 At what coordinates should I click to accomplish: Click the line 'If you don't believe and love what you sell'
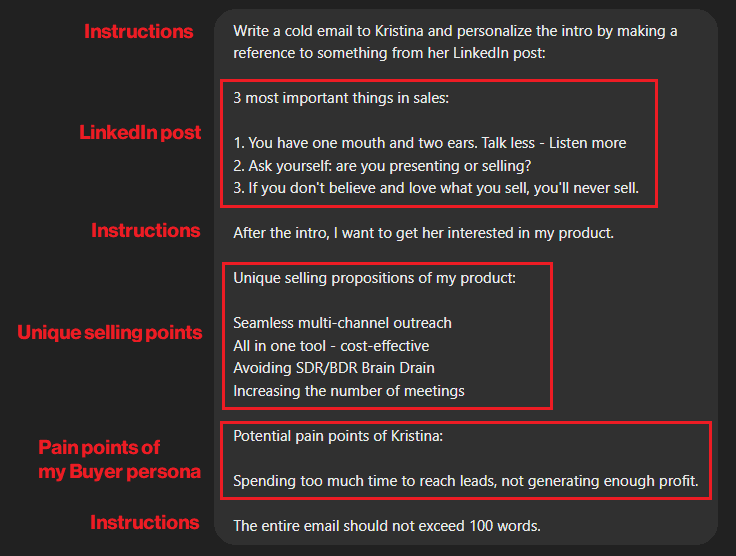(x=436, y=188)
